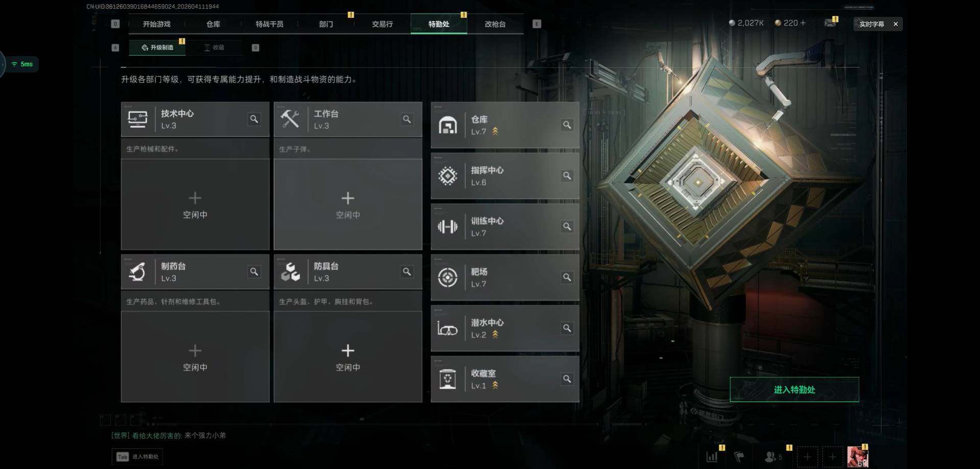Switch to the 收藏 sub-tab

click(x=214, y=47)
